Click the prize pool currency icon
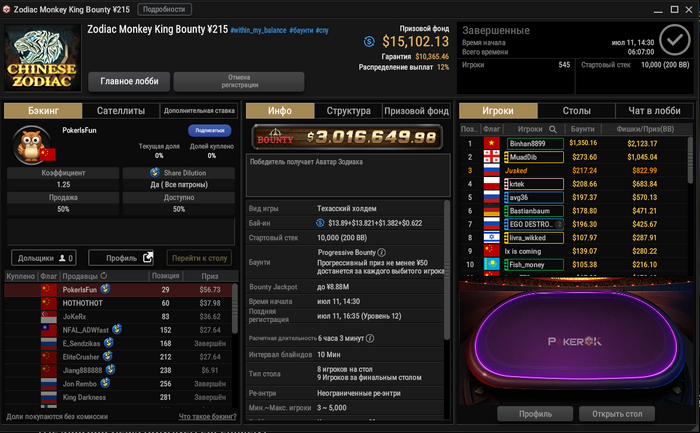Viewport: 700px width, 433px height. [x=369, y=42]
